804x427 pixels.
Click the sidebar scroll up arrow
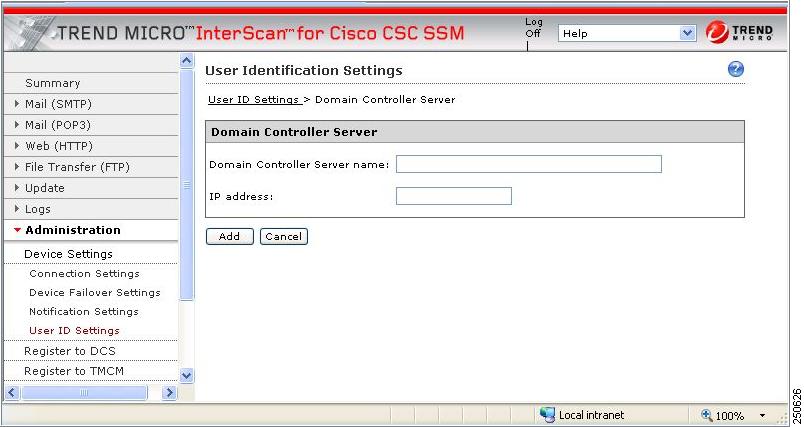click(x=187, y=61)
